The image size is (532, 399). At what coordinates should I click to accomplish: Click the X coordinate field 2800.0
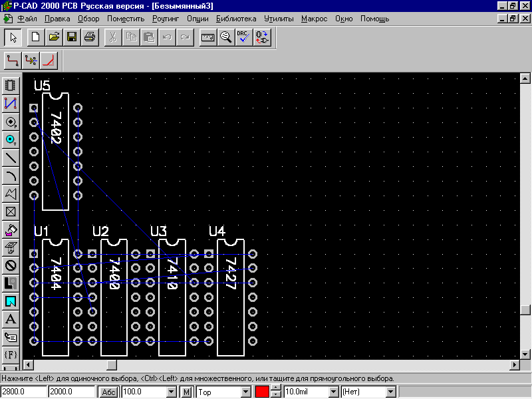click(23, 392)
